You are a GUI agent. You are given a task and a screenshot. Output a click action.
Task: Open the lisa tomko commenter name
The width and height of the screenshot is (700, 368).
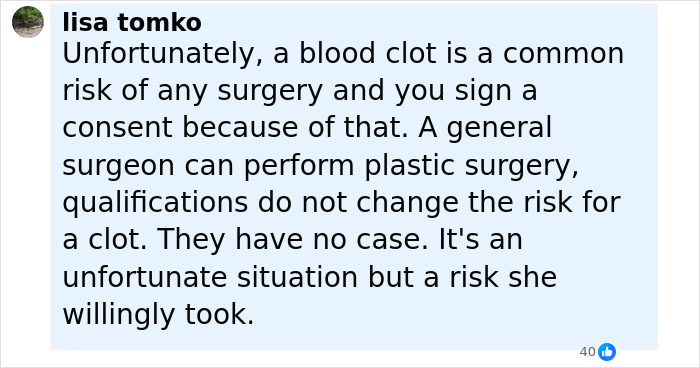click(x=132, y=22)
